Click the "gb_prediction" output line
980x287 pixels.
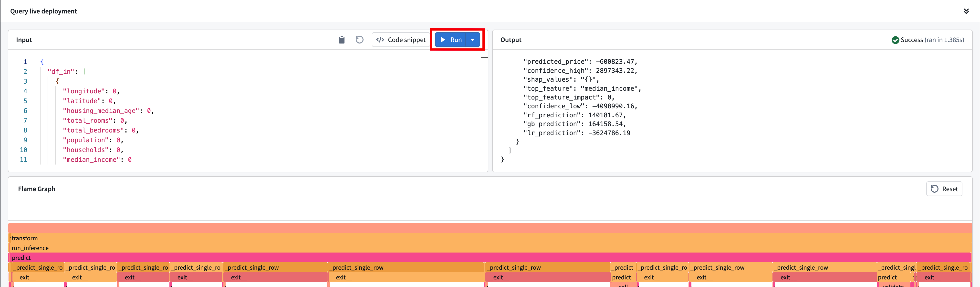[x=574, y=124]
